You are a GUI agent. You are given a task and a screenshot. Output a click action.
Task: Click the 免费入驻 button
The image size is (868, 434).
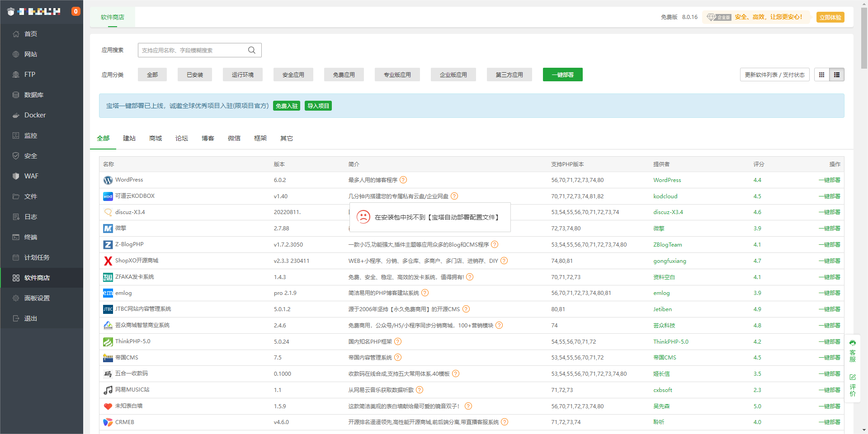pos(287,106)
